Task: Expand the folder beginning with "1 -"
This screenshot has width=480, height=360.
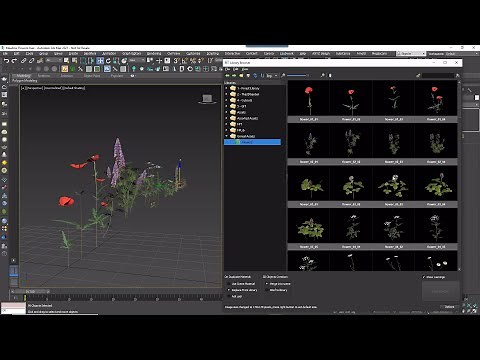Action: (x=226, y=88)
